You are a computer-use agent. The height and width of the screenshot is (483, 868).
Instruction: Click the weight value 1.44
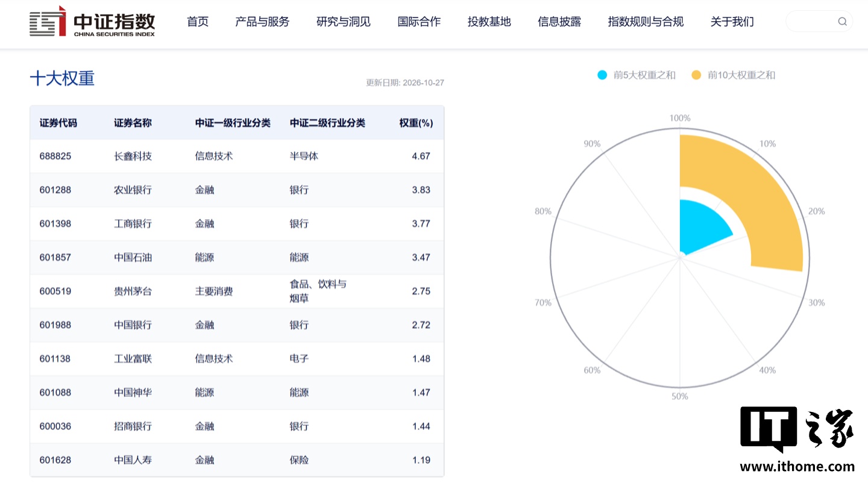(421, 426)
